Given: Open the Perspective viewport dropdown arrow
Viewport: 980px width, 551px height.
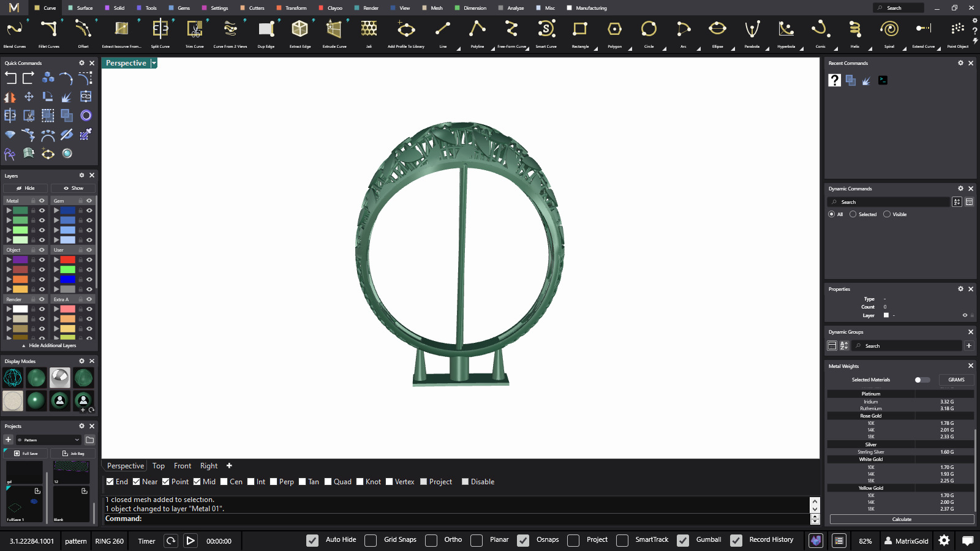Looking at the screenshot, I should click(x=154, y=63).
